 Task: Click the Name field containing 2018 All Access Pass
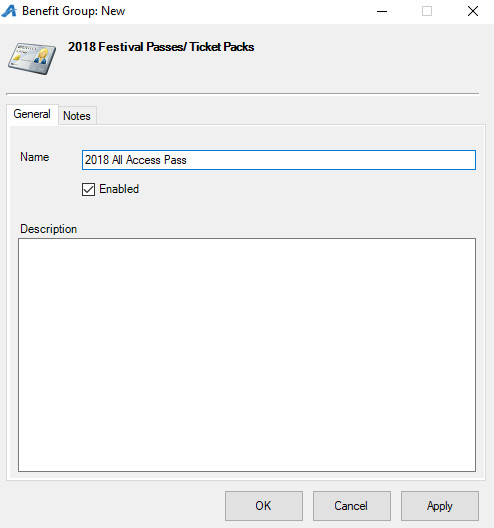point(278,160)
